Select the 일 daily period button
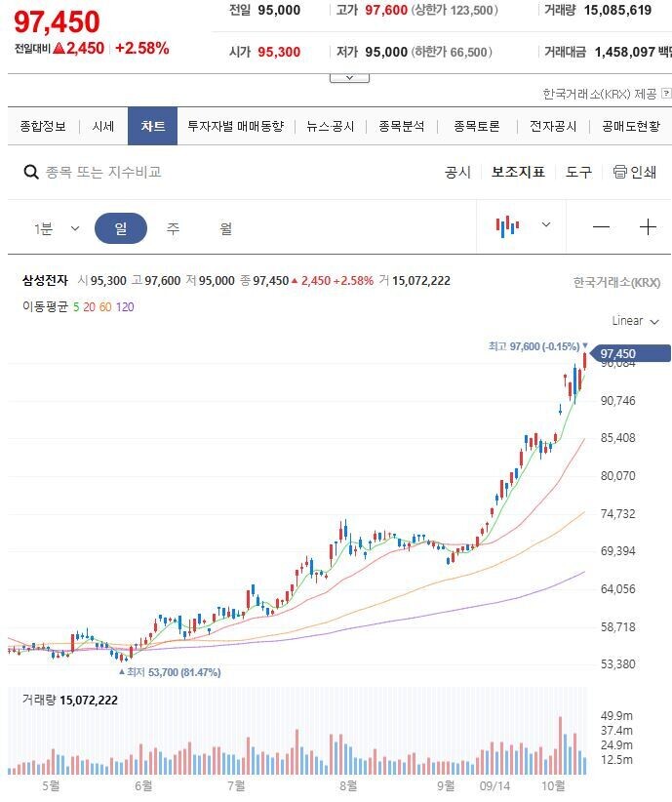Screen dimensions: 672x802 121,228
